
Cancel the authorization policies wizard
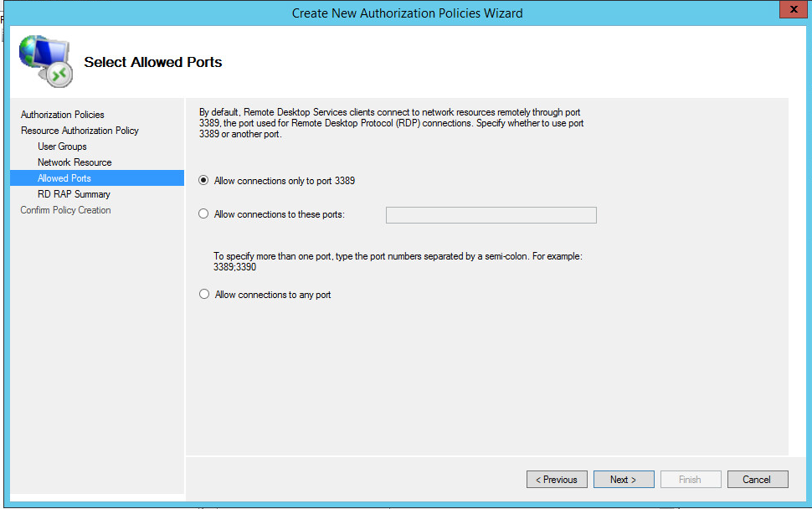pos(757,480)
